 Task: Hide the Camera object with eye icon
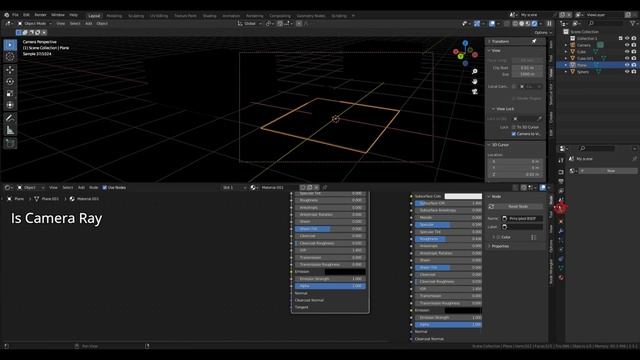click(627, 45)
